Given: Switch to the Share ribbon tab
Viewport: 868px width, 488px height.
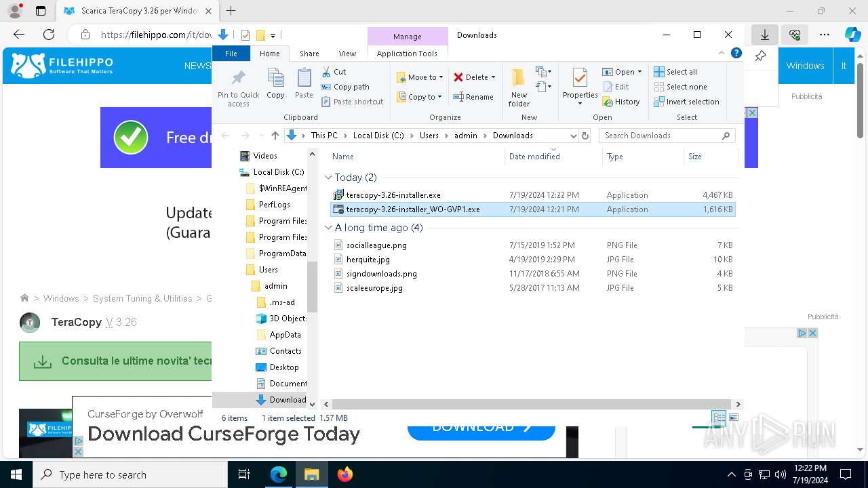Looking at the screenshot, I should click(309, 54).
